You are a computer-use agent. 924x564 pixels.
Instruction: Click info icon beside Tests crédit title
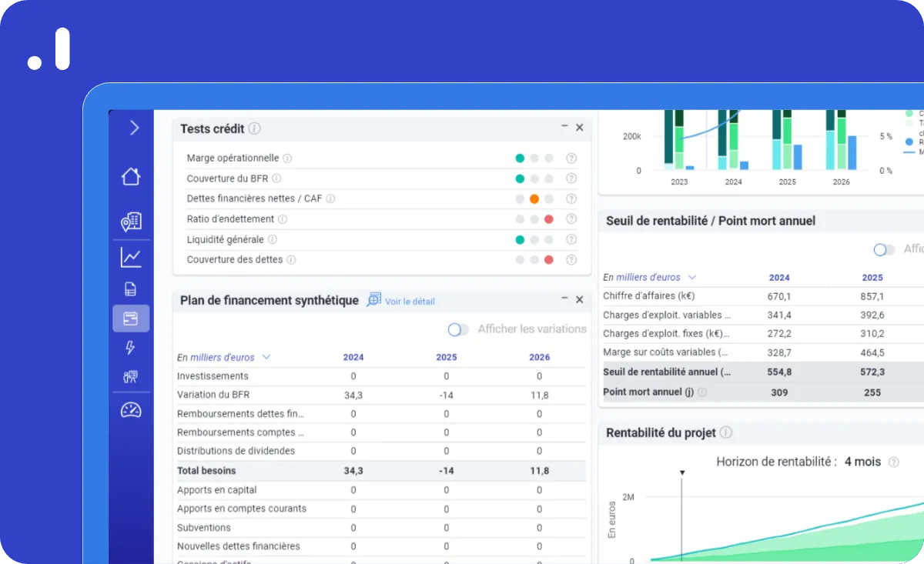pyautogui.click(x=254, y=128)
